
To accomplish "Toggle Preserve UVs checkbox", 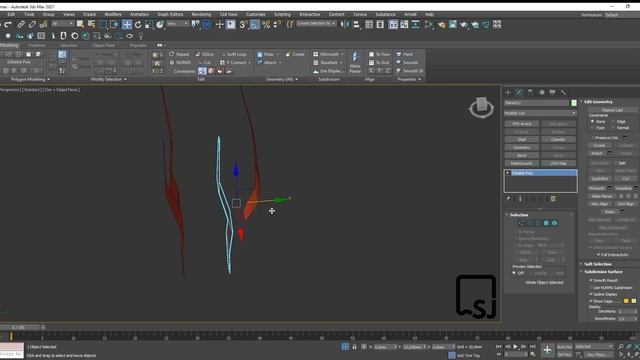I will pyautogui.click(x=593, y=138).
